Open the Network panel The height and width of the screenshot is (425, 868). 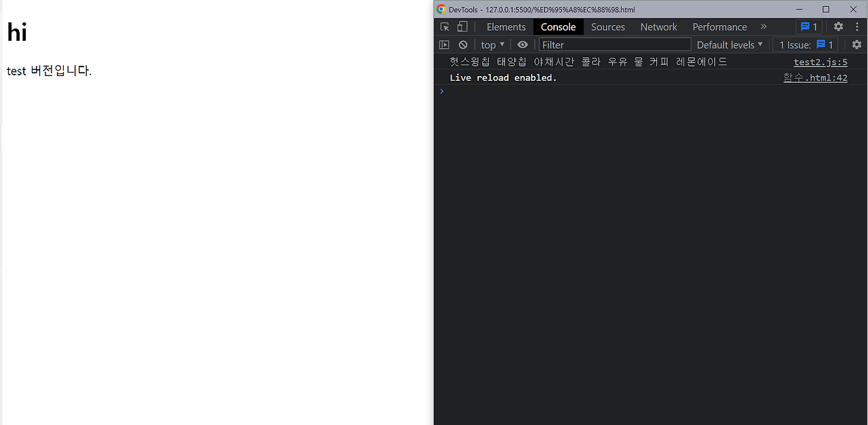click(658, 26)
